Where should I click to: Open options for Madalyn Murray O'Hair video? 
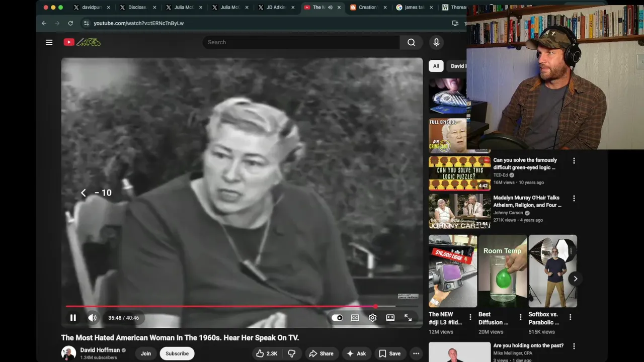574,199
